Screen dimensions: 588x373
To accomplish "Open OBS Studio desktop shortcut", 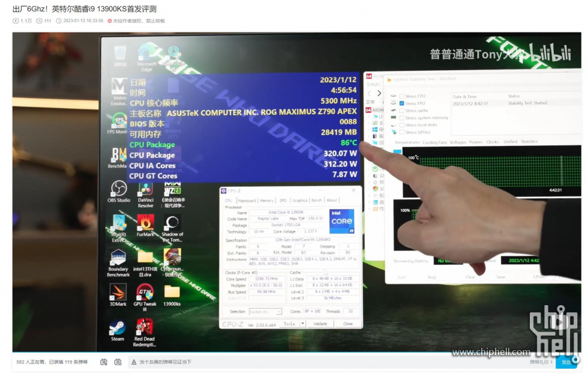I will 119,192.
